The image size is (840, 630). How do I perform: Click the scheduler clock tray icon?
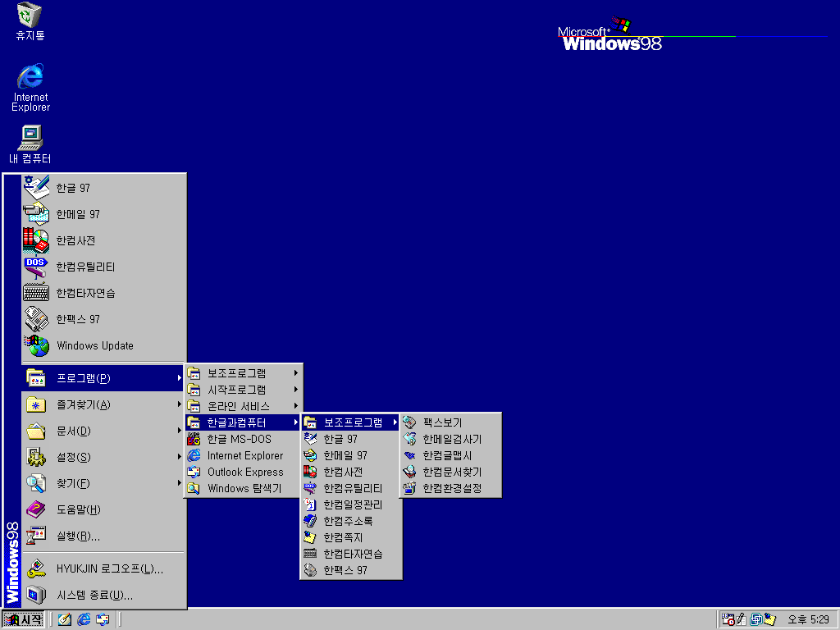click(728, 619)
